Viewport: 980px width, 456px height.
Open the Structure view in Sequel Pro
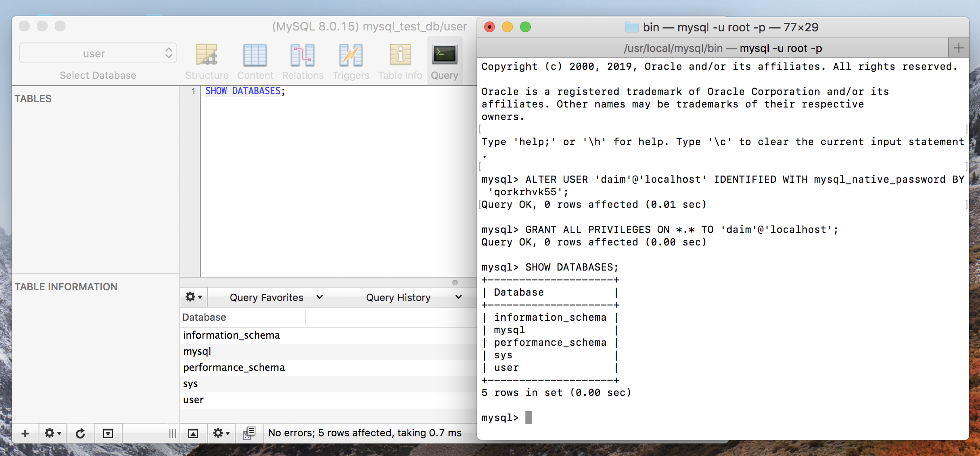(207, 61)
